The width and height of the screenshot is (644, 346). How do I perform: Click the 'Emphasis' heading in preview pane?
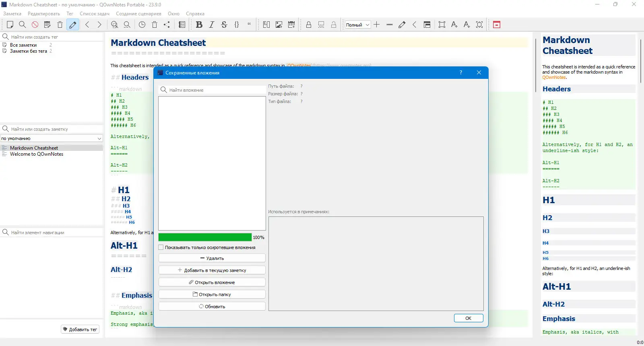coord(559,319)
